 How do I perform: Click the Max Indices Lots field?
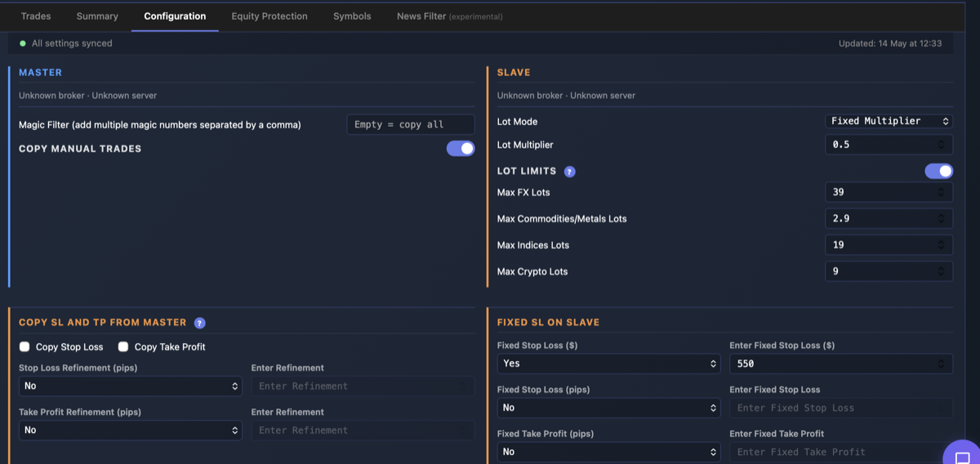pyautogui.click(x=889, y=245)
